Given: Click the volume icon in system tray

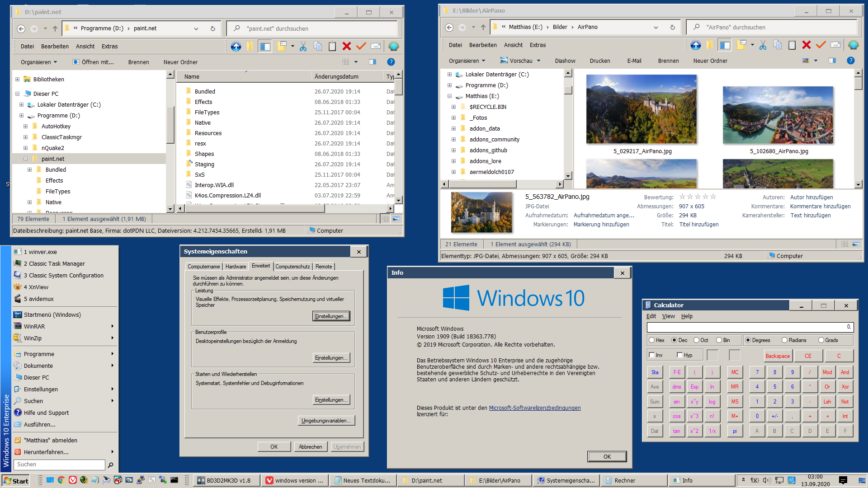Looking at the screenshot, I should coord(766,480).
